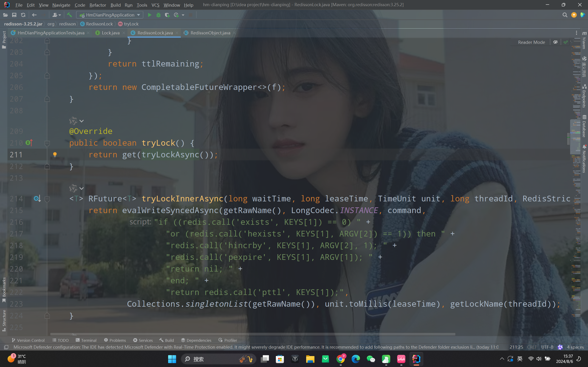Show intention actions via yellow lightbulb
This screenshot has height=367, width=588.
pos(55,154)
